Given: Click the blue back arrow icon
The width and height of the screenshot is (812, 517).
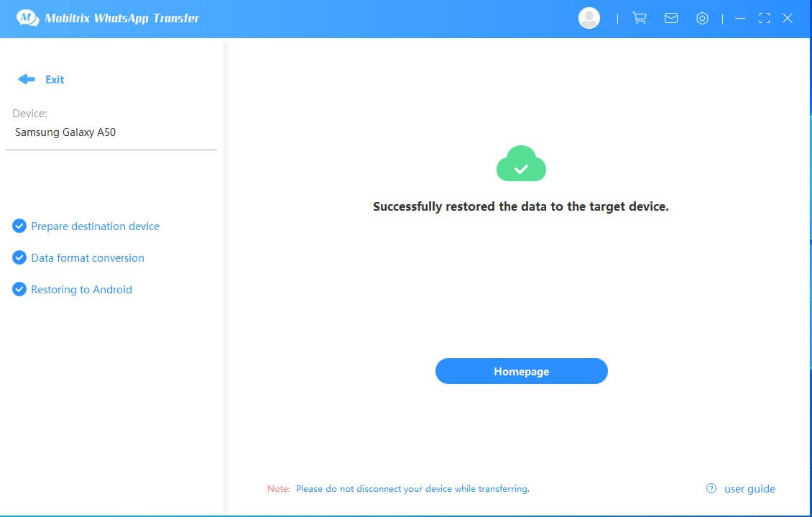Looking at the screenshot, I should pyautogui.click(x=26, y=79).
